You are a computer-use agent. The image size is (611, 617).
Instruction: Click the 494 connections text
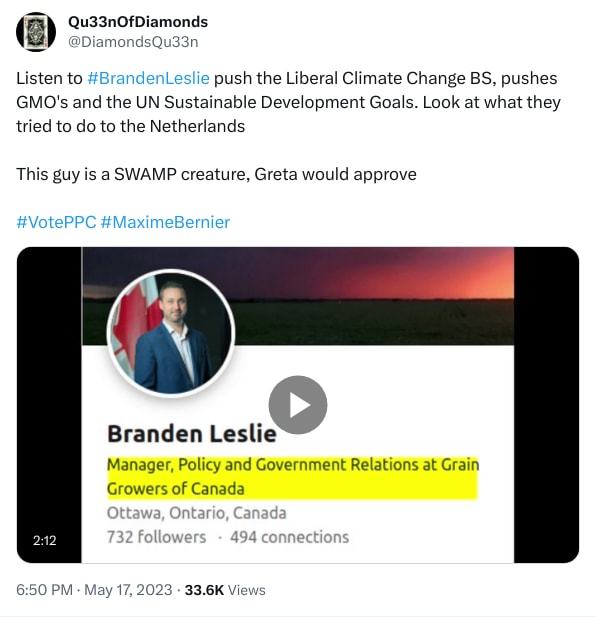(x=290, y=537)
